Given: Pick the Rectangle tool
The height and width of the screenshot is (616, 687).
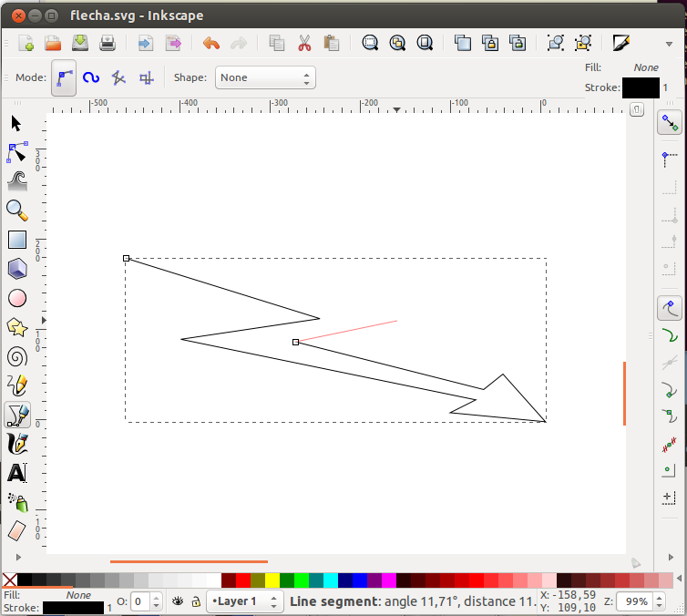Looking at the screenshot, I should click(16, 240).
